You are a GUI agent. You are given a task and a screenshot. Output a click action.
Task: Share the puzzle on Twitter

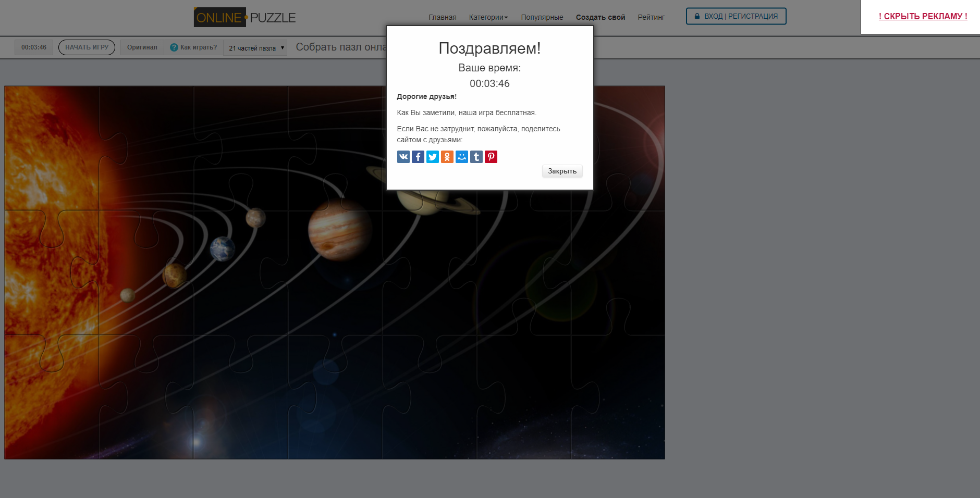click(x=433, y=157)
